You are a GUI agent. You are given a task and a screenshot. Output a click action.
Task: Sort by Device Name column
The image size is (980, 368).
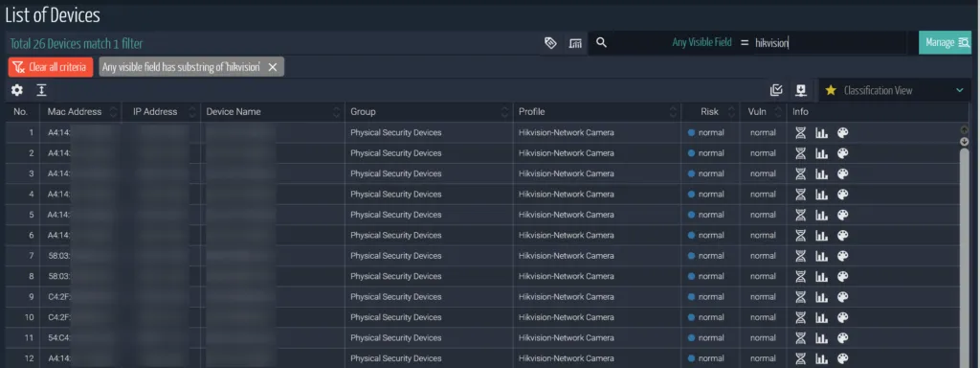click(336, 112)
